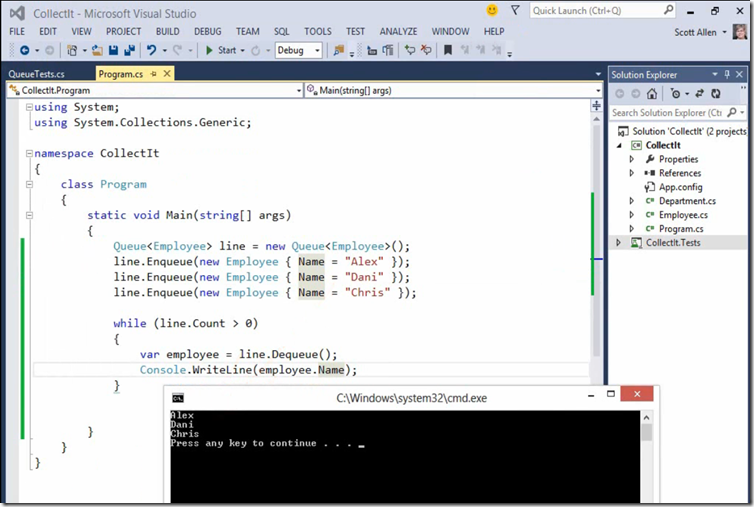Open the TOOLS menu
Image resolution: width=754 pixels, height=507 pixels.
(318, 32)
